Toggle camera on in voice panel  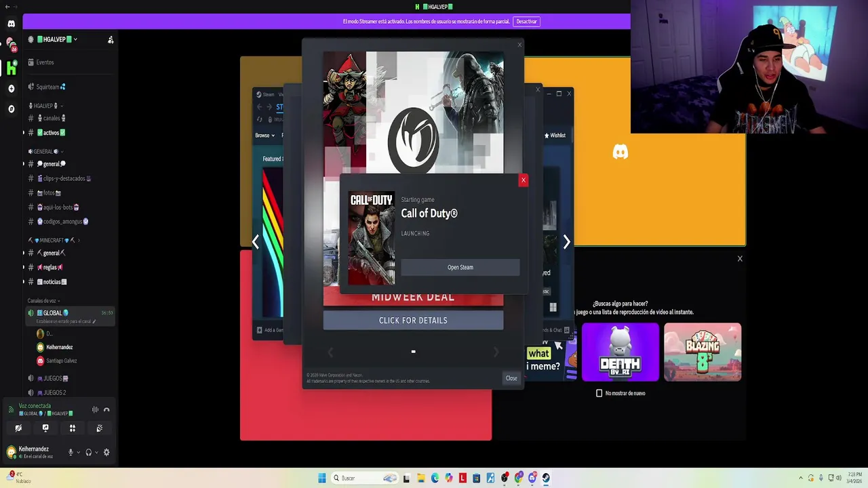point(18,428)
